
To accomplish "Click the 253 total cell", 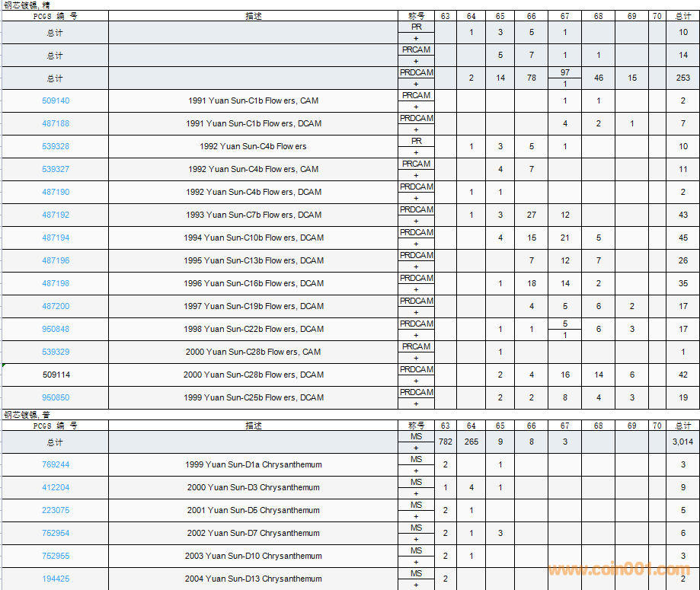I will (682, 78).
